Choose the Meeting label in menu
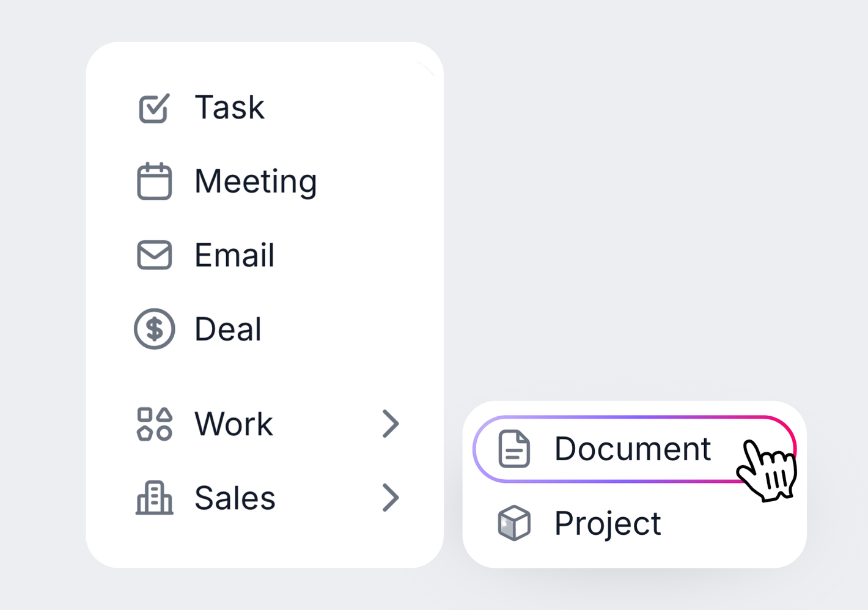The image size is (868, 610). (x=256, y=182)
